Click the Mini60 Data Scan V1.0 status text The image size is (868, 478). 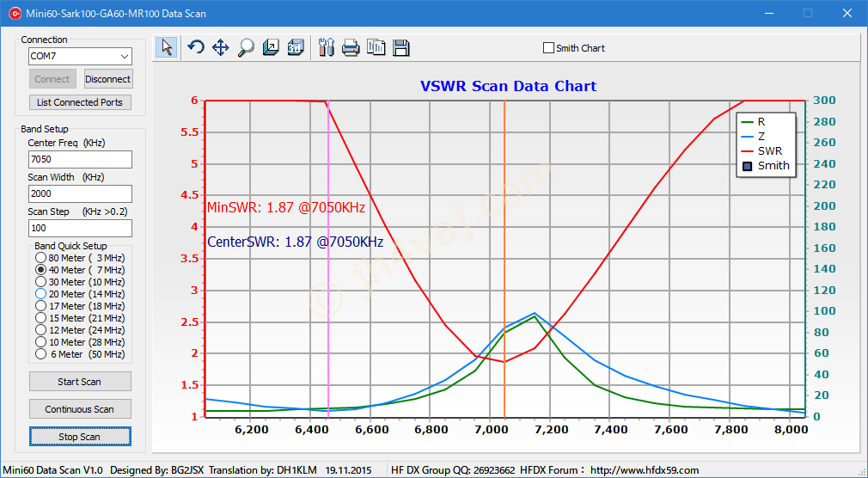(52, 470)
